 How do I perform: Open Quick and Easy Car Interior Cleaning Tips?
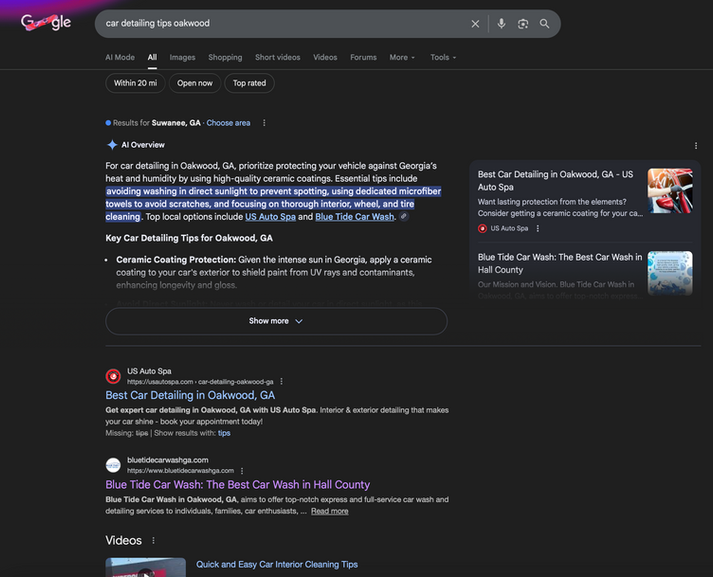tap(277, 564)
